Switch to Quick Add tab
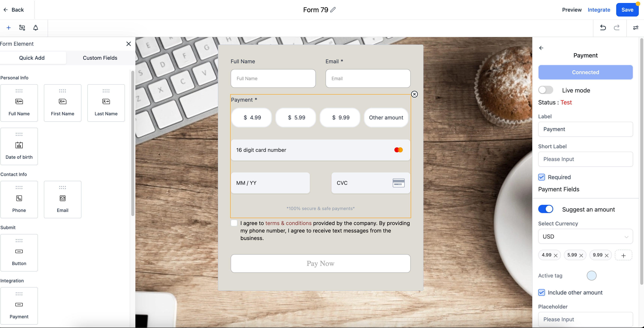This screenshot has width=644, height=328. click(x=32, y=58)
